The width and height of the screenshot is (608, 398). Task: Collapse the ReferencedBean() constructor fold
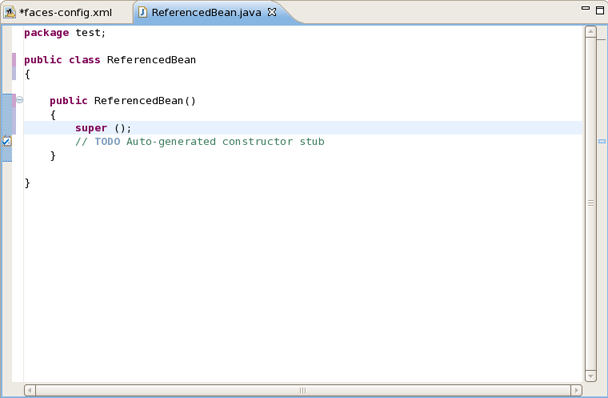pos(20,100)
